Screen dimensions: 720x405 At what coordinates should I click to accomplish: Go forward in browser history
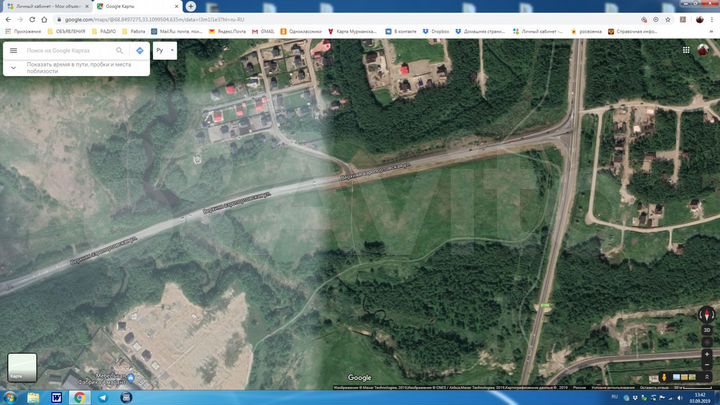(20, 20)
